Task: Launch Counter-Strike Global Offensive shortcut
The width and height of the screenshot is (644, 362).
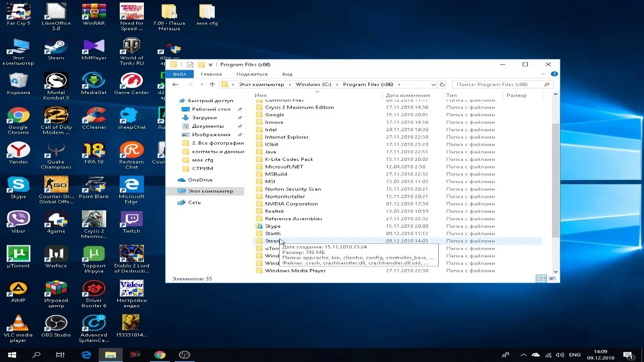Action: tap(56, 190)
